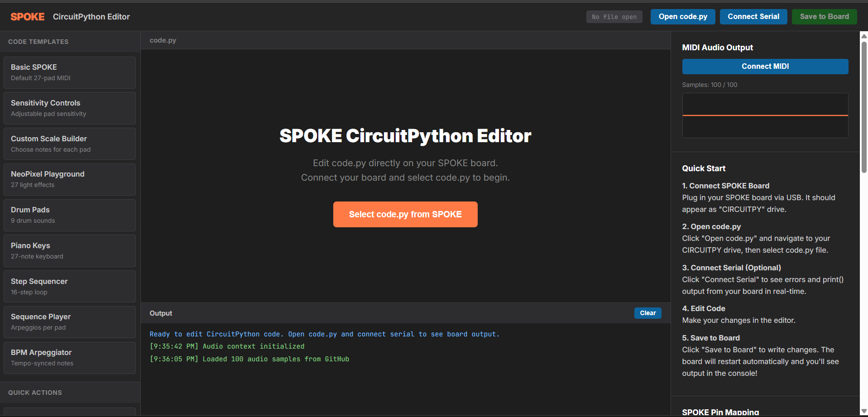Choose the Sensitivity Controls template
Image resolution: width=868 pixels, height=417 pixels.
[x=70, y=108]
